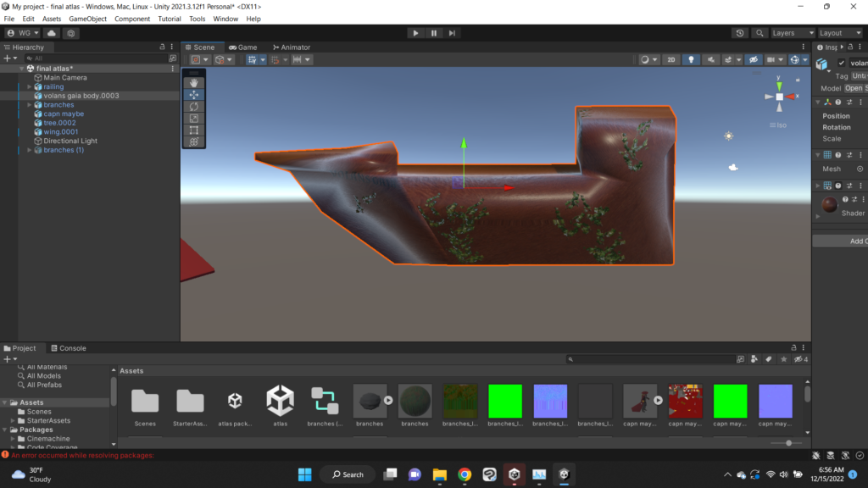Collapse the Assets folder tree
This screenshot has height=488, width=868.
[x=5, y=402]
